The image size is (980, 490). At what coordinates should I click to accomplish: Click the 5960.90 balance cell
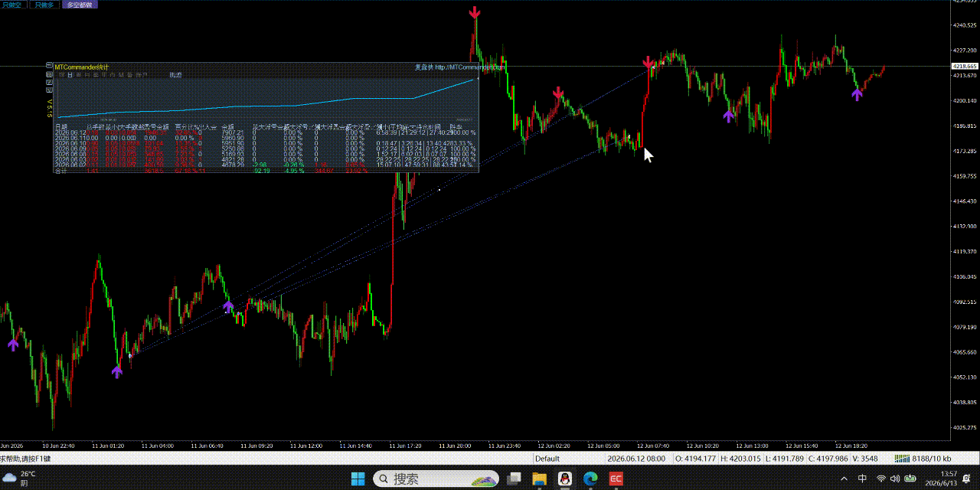[232, 138]
